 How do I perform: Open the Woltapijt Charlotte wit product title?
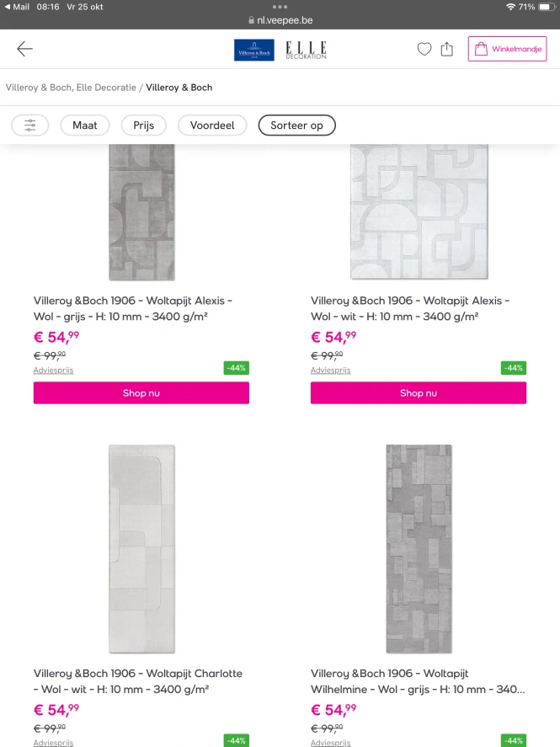138,680
